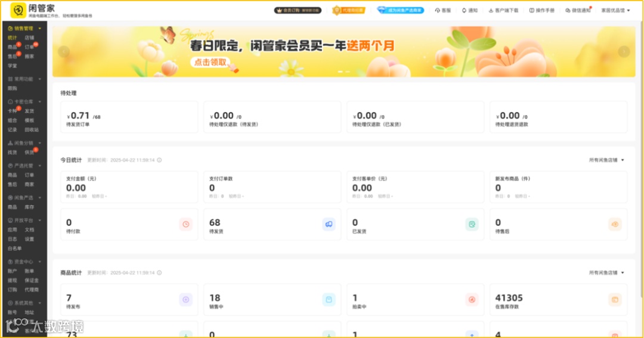The height and width of the screenshot is (338, 644).
Task: Click 客户端下载 download icon
Action: (491, 10)
